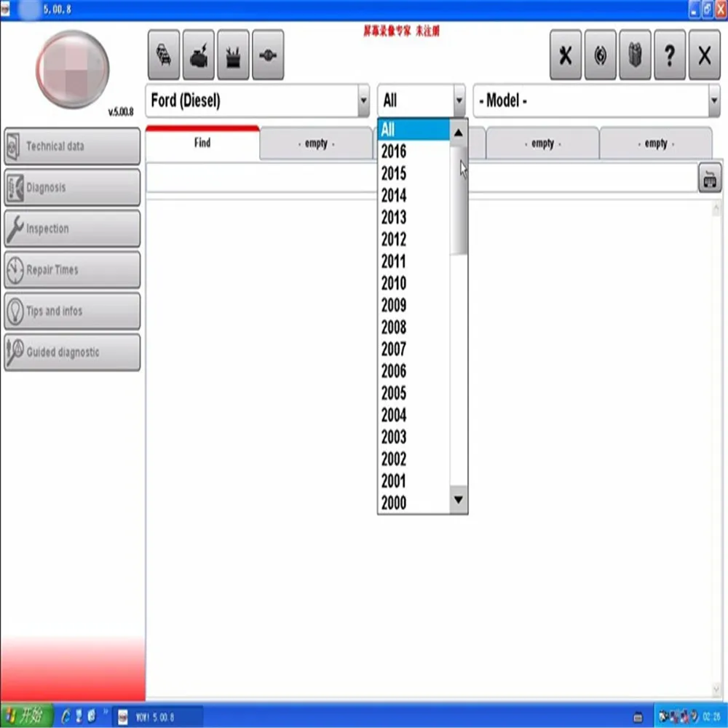Click the gift box icon button
Screen dimensions: 728x728
click(x=635, y=55)
